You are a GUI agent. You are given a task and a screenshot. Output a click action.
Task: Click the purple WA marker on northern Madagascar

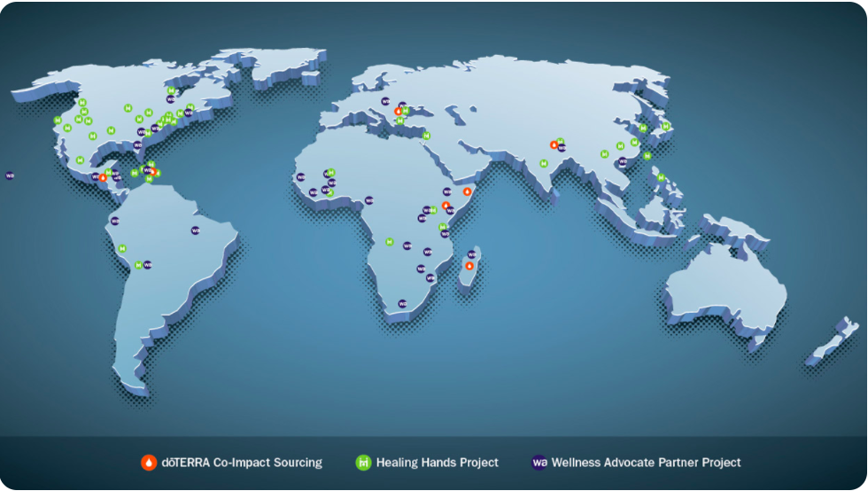[x=471, y=254]
